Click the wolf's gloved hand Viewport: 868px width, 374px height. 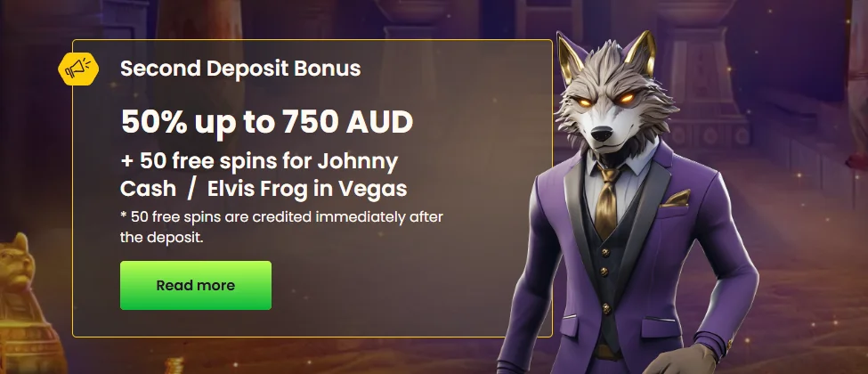680,362
